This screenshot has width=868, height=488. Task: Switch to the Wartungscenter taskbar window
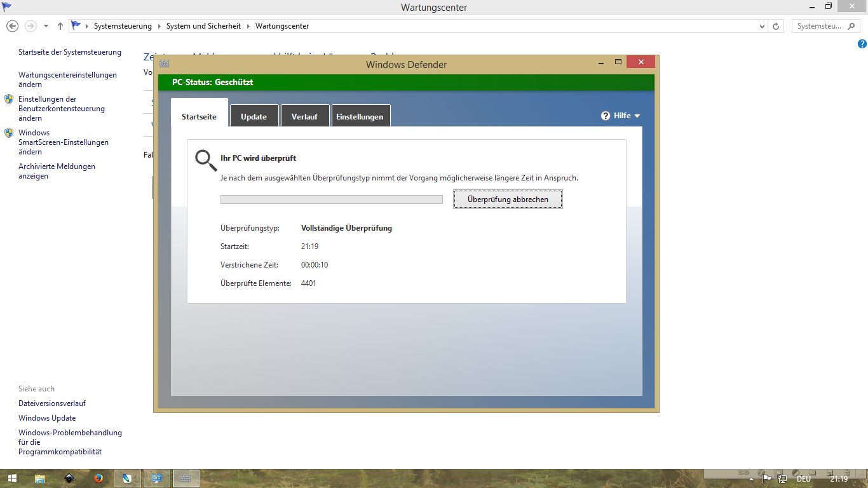pyautogui.click(x=157, y=478)
